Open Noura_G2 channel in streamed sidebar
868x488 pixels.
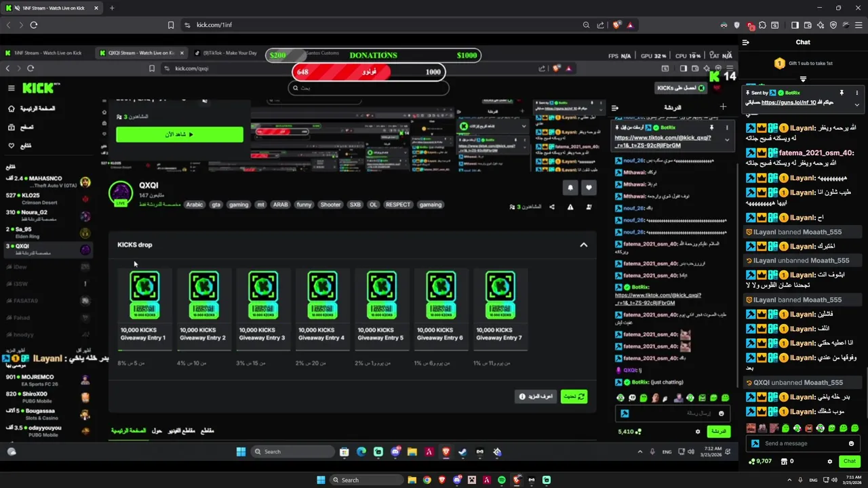tap(47, 216)
